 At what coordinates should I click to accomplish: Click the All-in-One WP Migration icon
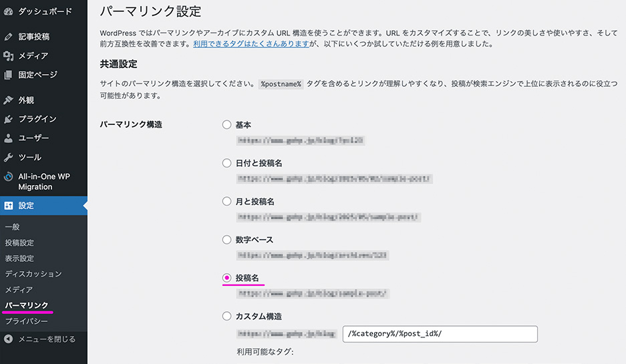click(8, 177)
